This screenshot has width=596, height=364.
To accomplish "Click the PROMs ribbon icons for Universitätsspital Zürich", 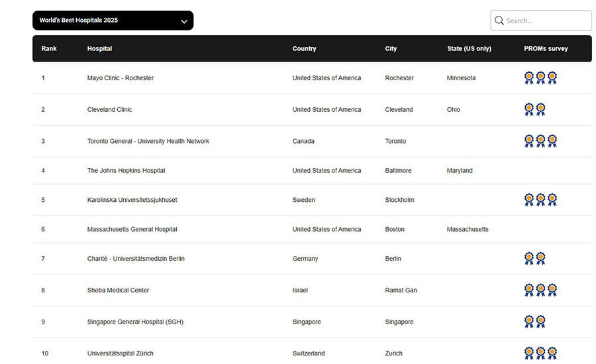I will [540, 353].
